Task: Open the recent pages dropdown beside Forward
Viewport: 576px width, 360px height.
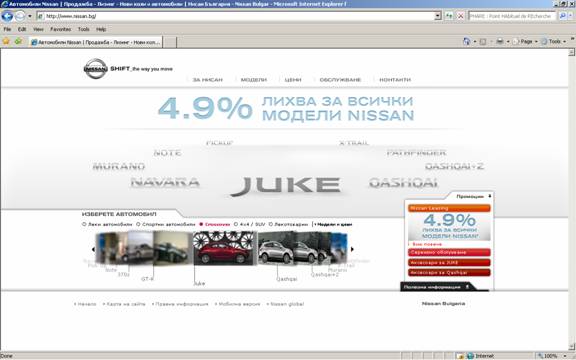Action: tap(30, 16)
